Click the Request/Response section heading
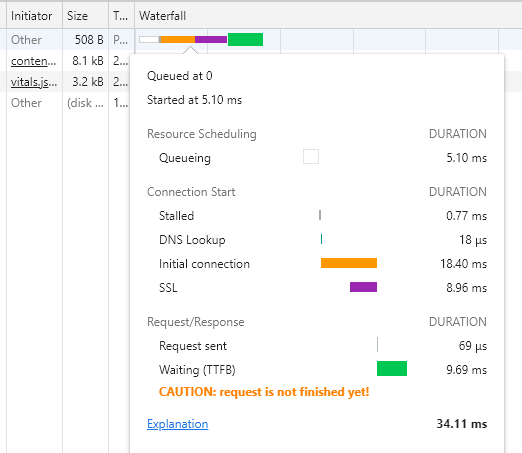Viewport: 522px width, 453px height. click(x=196, y=322)
